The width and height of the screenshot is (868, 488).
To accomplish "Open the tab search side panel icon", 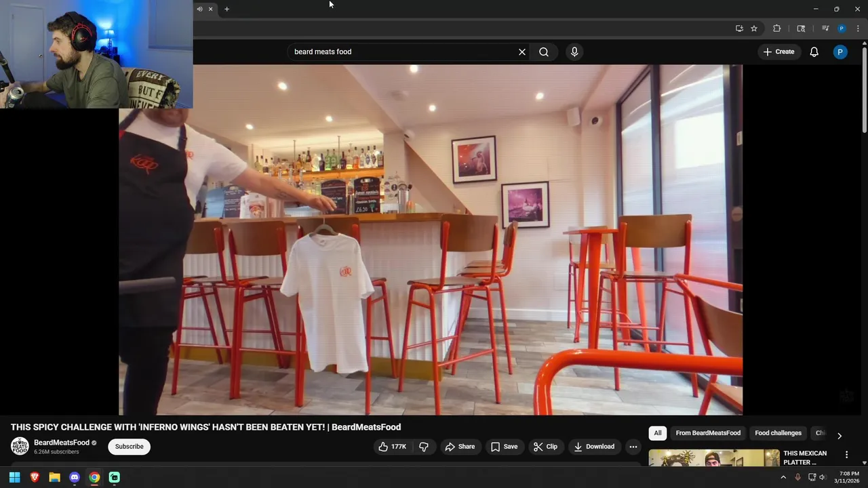I will click(801, 28).
